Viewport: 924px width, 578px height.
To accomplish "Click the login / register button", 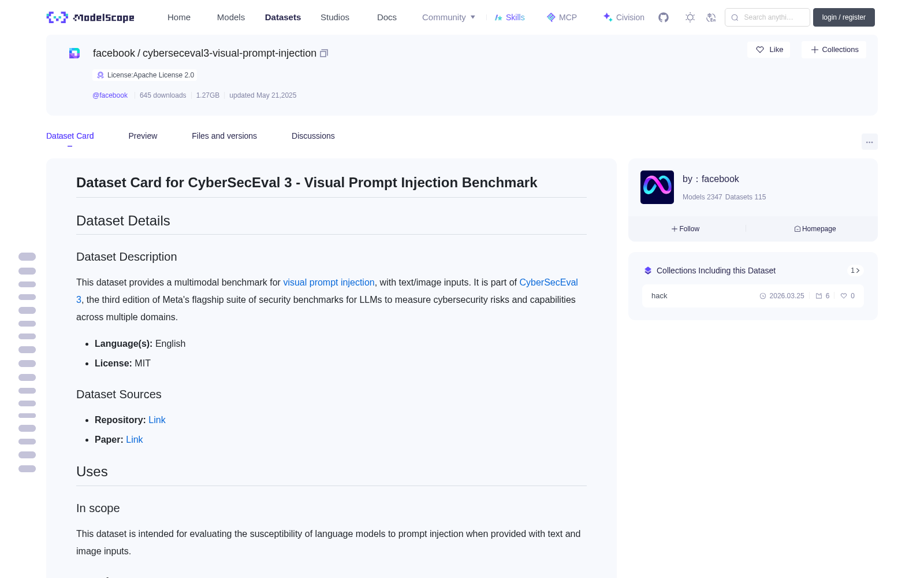I will click(x=844, y=17).
